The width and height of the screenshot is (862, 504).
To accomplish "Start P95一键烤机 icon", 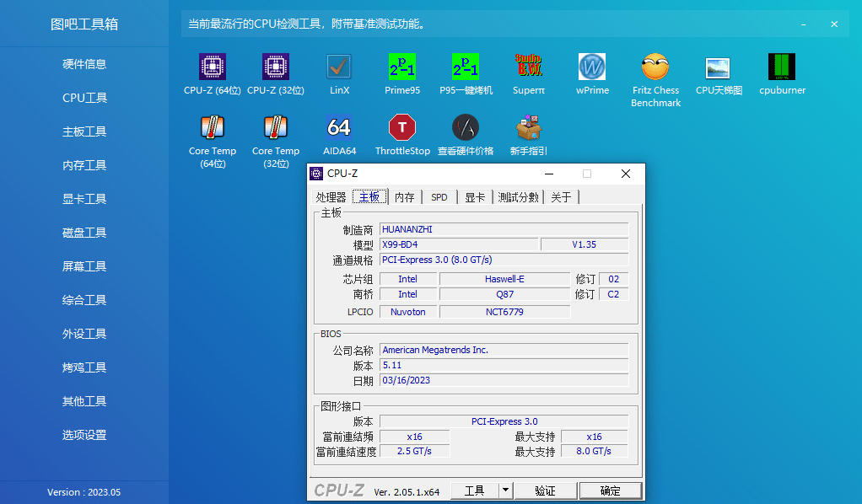I will [466, 67].
